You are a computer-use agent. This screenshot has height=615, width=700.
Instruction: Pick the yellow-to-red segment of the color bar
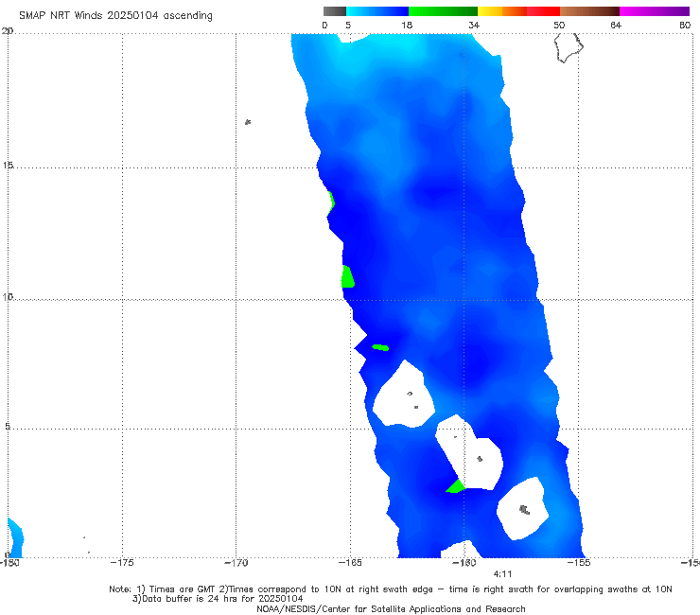coord(518,11)
